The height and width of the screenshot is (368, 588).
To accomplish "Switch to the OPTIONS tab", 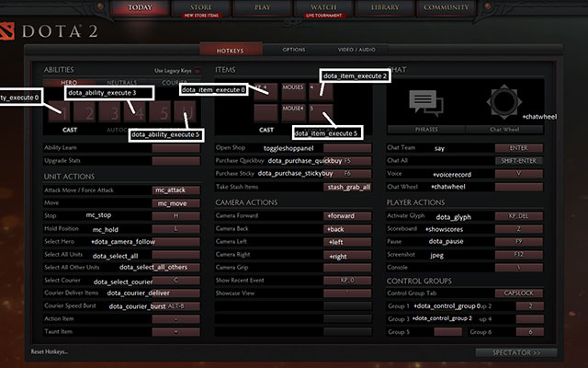I will click(x=294, y=50).
